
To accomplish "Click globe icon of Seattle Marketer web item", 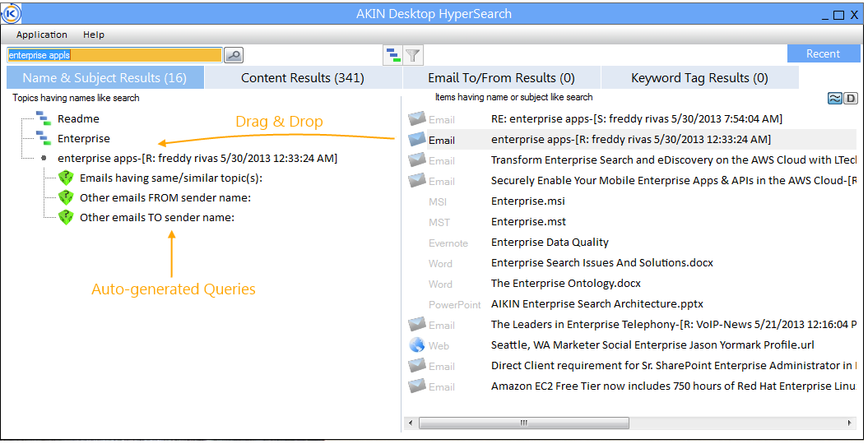I will [x=417, y=345].
